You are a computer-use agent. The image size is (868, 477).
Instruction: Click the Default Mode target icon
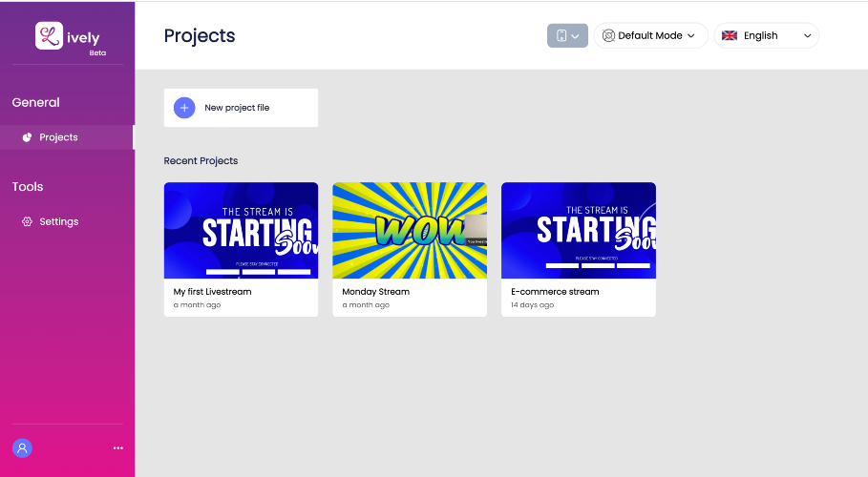[608, 35]
